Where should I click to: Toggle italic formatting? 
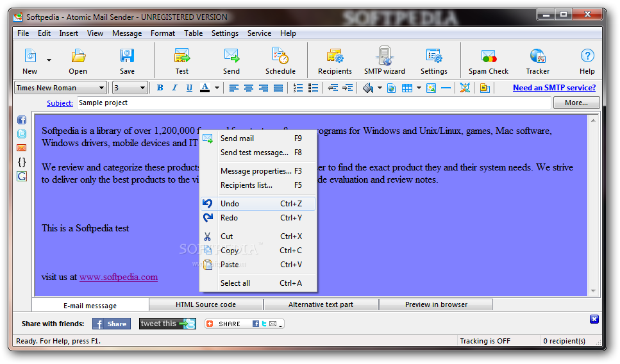[x=174, y=88]
